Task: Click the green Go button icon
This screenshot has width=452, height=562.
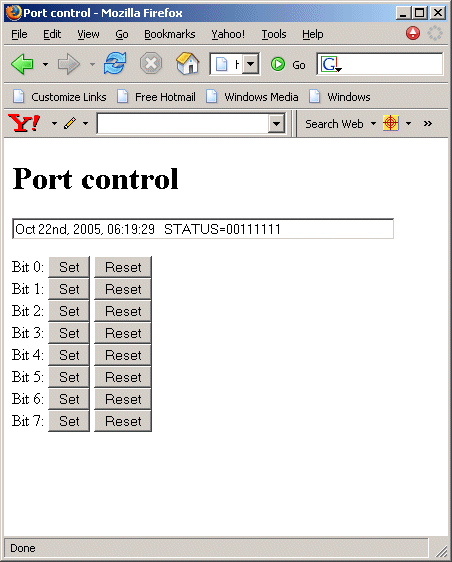Action: pyautogui.click(x=278, y=65)
